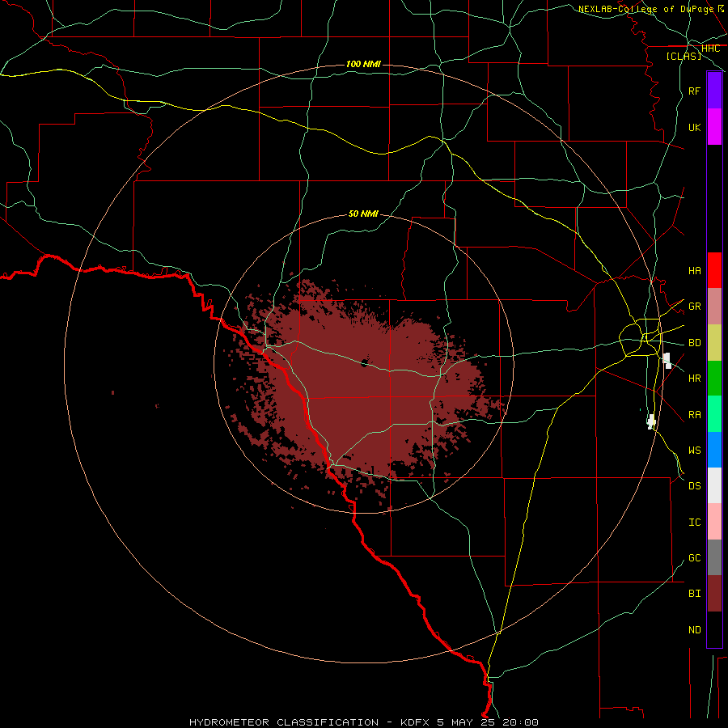Click the UK legend label

pos(694,127)
